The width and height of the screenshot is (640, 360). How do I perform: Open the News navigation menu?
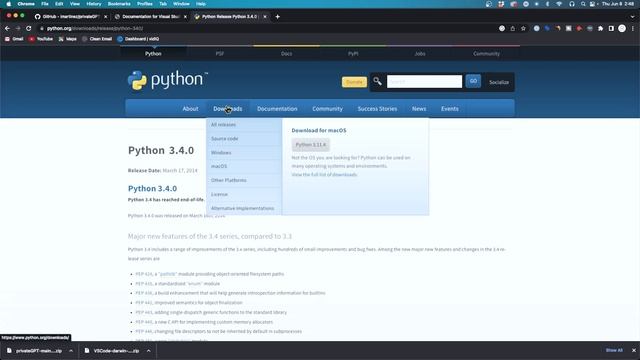point(419,109)
